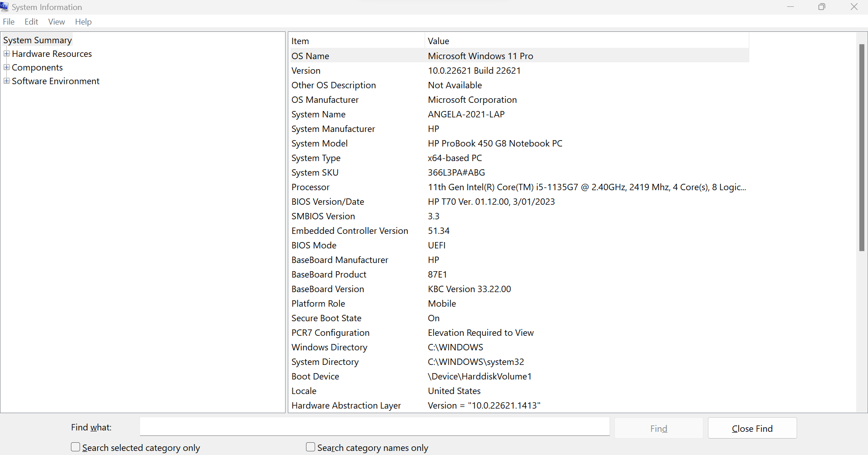868x455 pixels.
Task: Select the BIOS Mode row
Action: tap(520, 245)
